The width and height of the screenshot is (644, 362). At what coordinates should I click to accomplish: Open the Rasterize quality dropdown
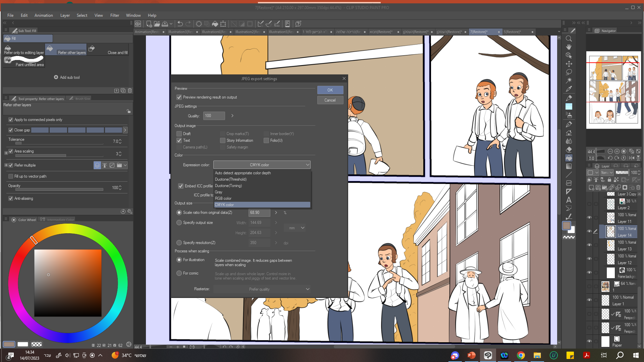click(x=262, y=289)
